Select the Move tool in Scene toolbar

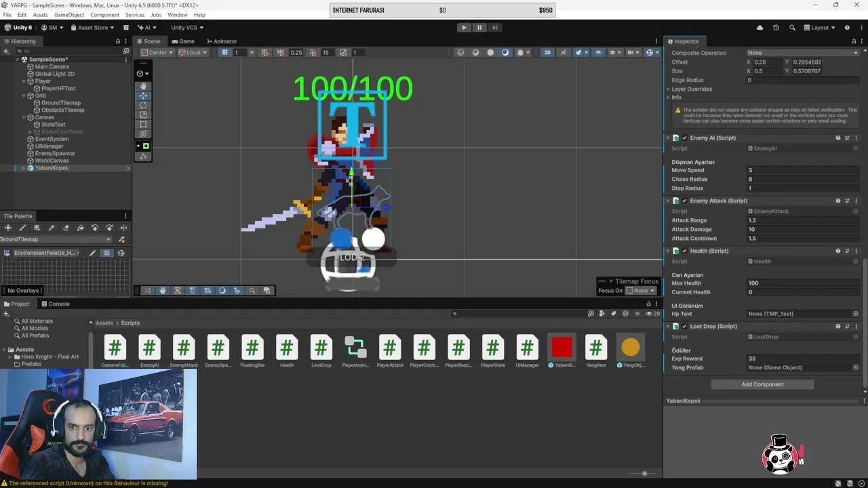click(143, 96)
